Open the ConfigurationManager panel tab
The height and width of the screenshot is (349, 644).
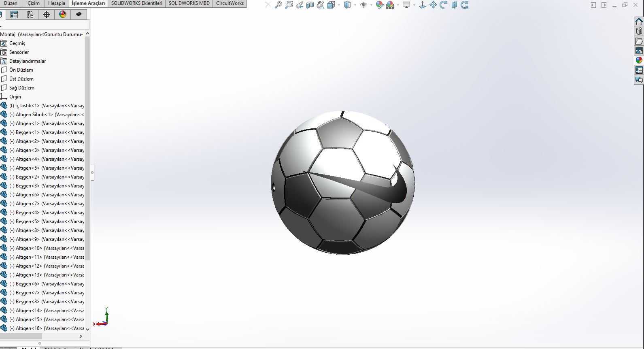coord(30,15)
